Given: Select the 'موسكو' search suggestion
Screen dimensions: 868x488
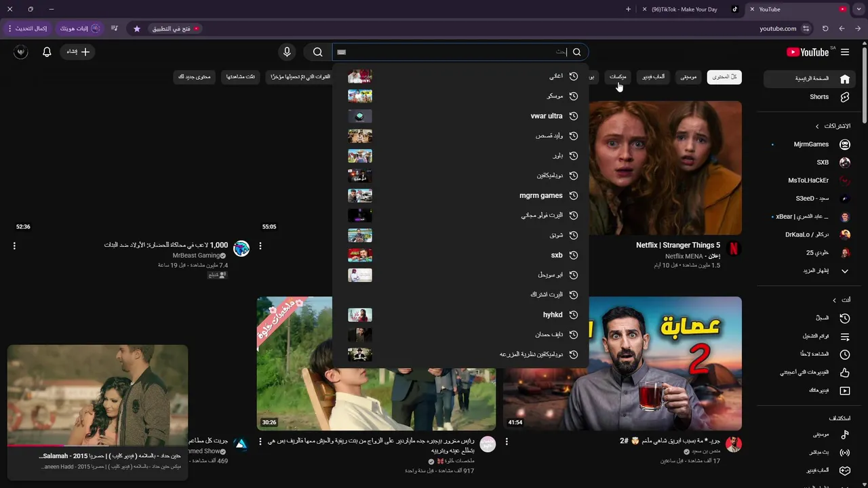Looking at the screenshot, I should click(x=460, y=96).
